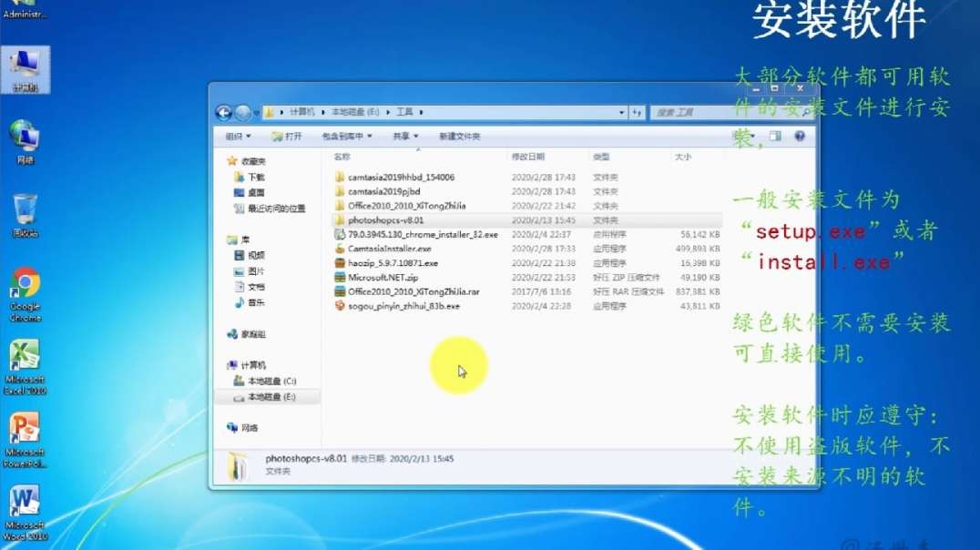Expand the address bar previous locations arrow

621,113
